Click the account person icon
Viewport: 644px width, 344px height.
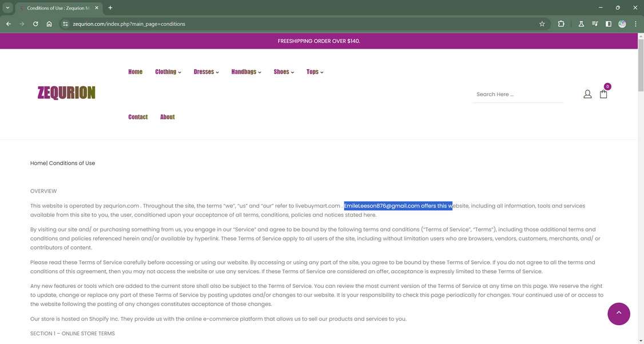tap(586, 93)
